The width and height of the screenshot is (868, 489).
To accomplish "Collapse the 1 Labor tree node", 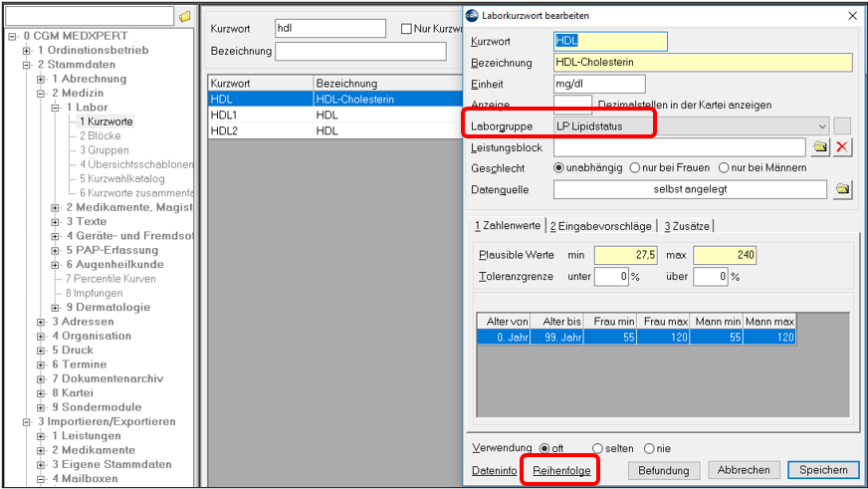I will (56, 108).
